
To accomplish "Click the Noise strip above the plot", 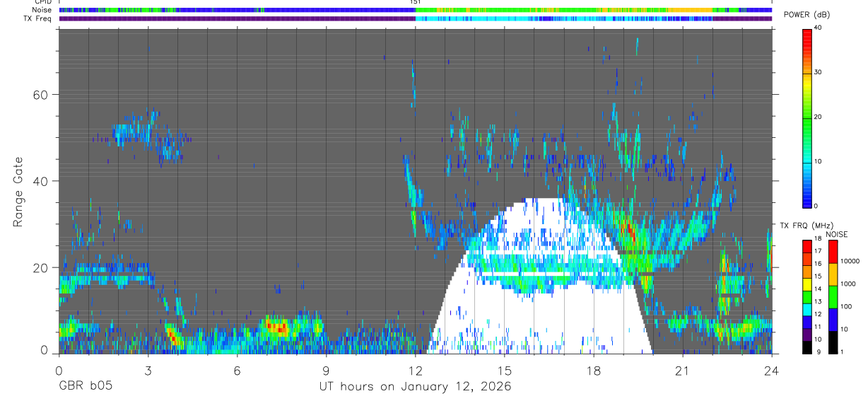I will (x=415, y=11).
